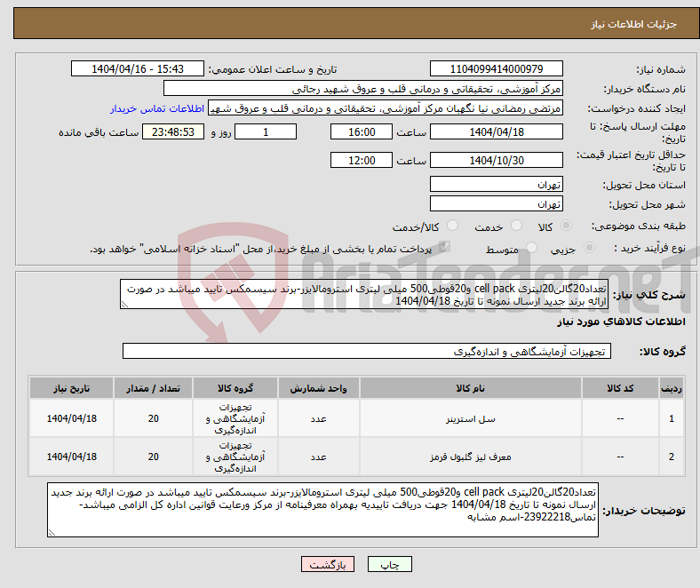Click the buyer organization name field
This screenshot has height=588, width=700.
363,89
